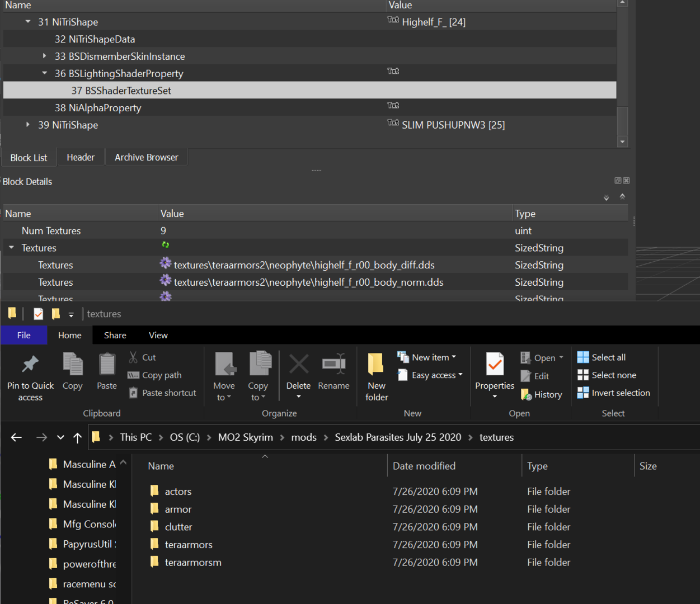Viewport: 700px width, 604px height.
Task: Click the Txt icon beside Highelf_F_ [24]
Action: click(x=393, y=20)
